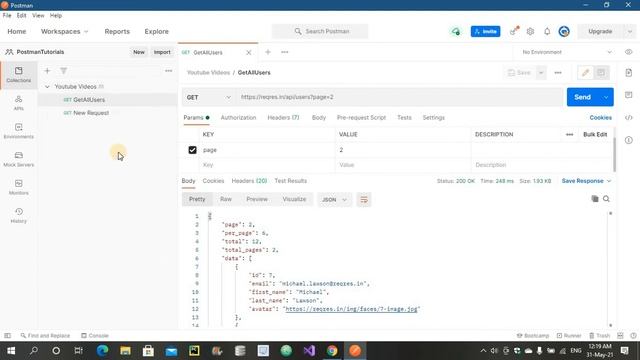Open the No Environment dropdown
This screenshot has height=360, width=640.
pyautogui.click(x=567, y=52)
